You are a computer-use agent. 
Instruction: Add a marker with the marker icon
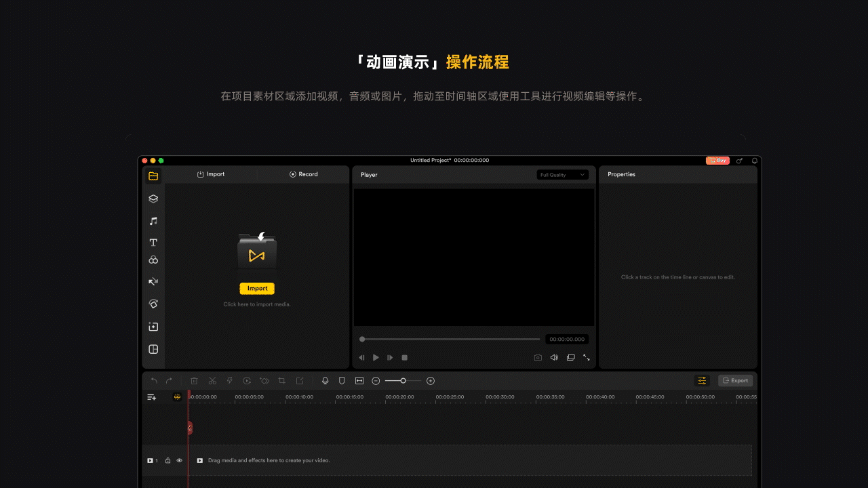click(x=342, y=381)
